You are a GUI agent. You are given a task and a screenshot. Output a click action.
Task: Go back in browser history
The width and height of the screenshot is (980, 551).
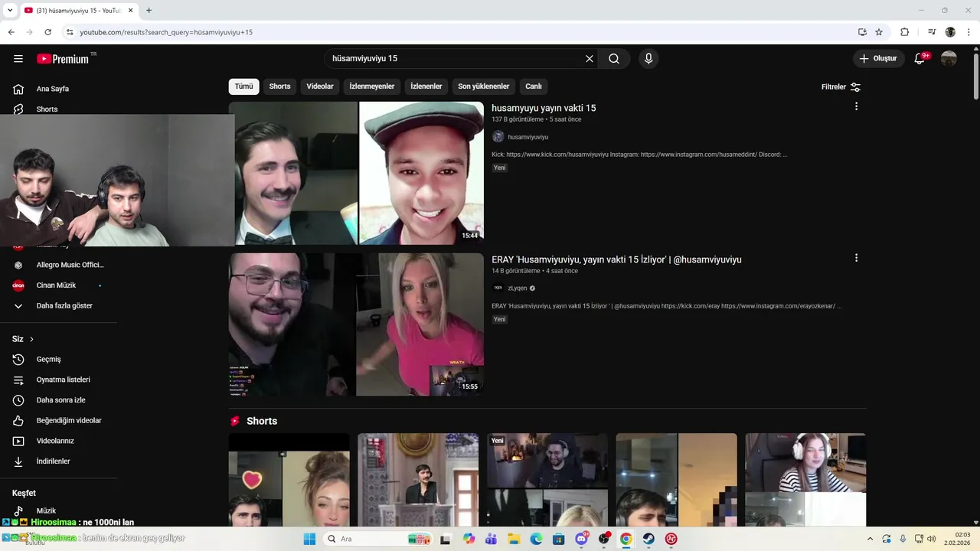11,32
